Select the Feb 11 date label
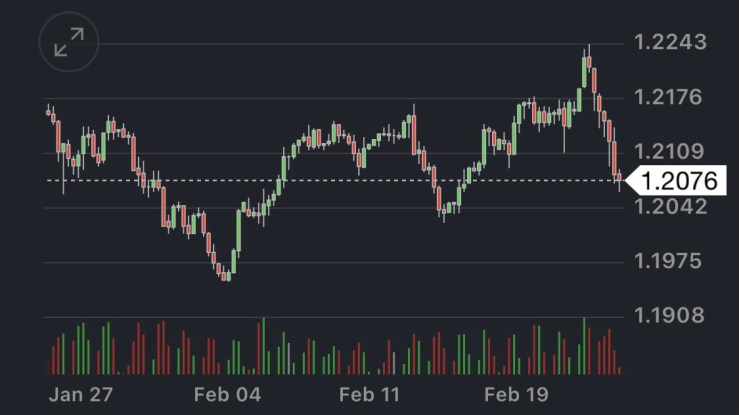This screenshot has height=415, width=739. pyautogui.click(x=369, y=394)
